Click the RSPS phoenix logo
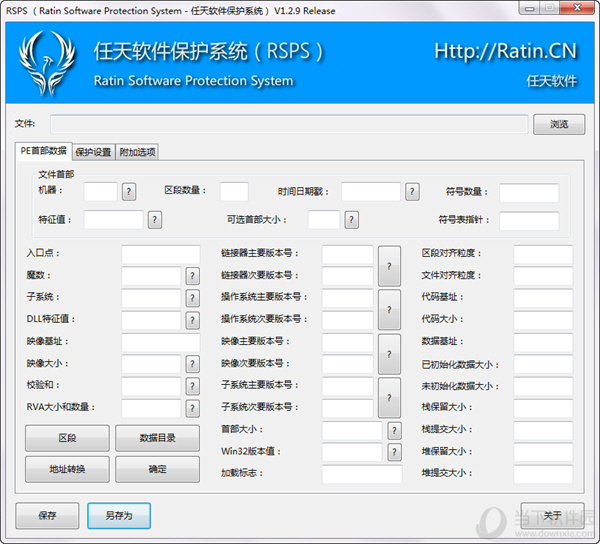 tap(47, 63)
